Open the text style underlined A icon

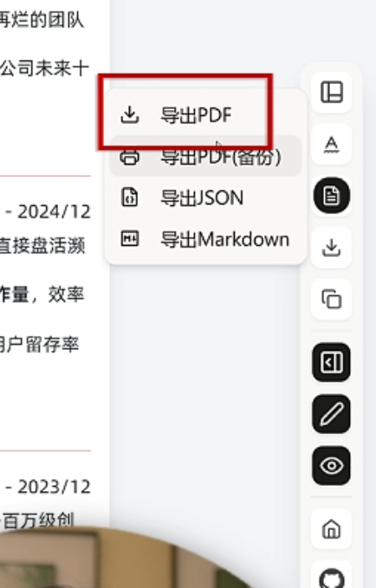[x=332, y=145]
